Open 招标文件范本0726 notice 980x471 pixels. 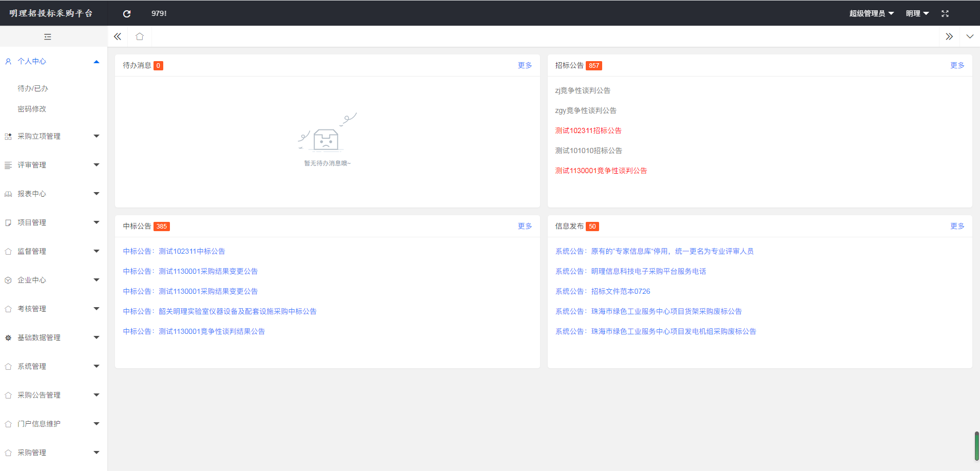pos(603,291)
